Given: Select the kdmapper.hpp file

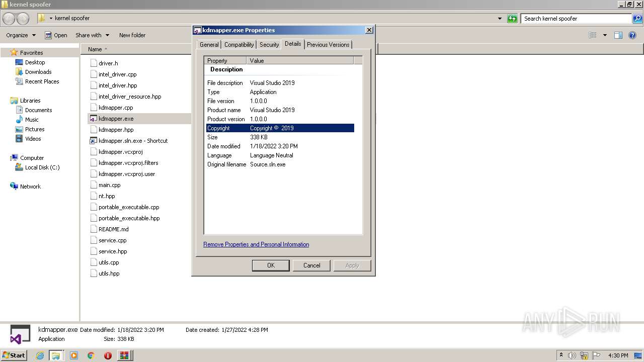Looking at the screenshot, I should (116, 130).
